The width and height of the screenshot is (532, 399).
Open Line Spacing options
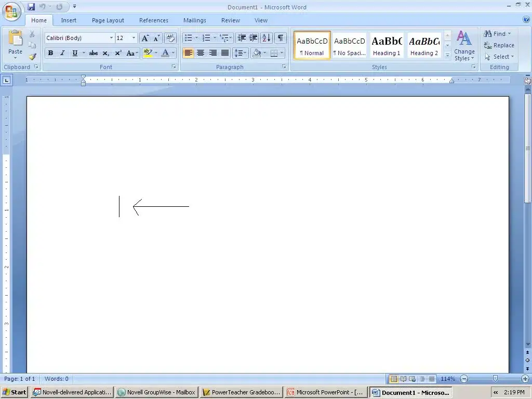point(241,54)
